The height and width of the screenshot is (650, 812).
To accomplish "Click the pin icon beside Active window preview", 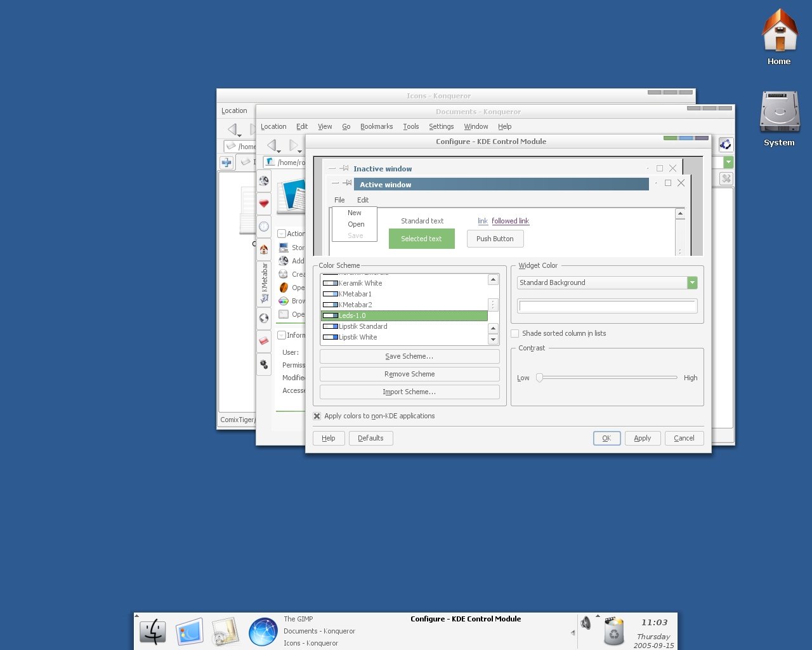I will (x=347, y=183).
